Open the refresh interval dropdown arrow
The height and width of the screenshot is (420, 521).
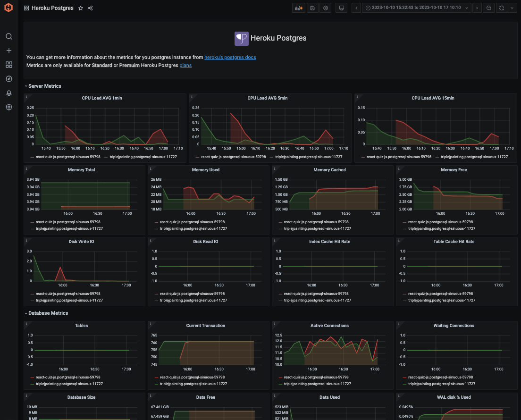512,8
